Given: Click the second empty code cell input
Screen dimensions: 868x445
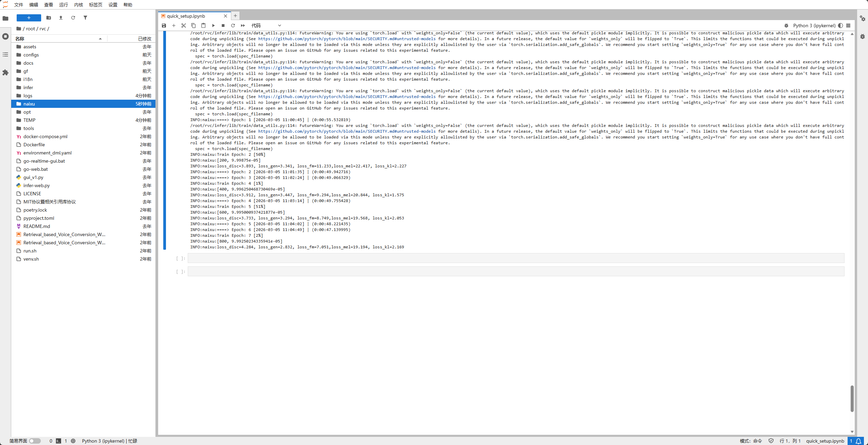Looking at the screenshot, I should [516, 271].
